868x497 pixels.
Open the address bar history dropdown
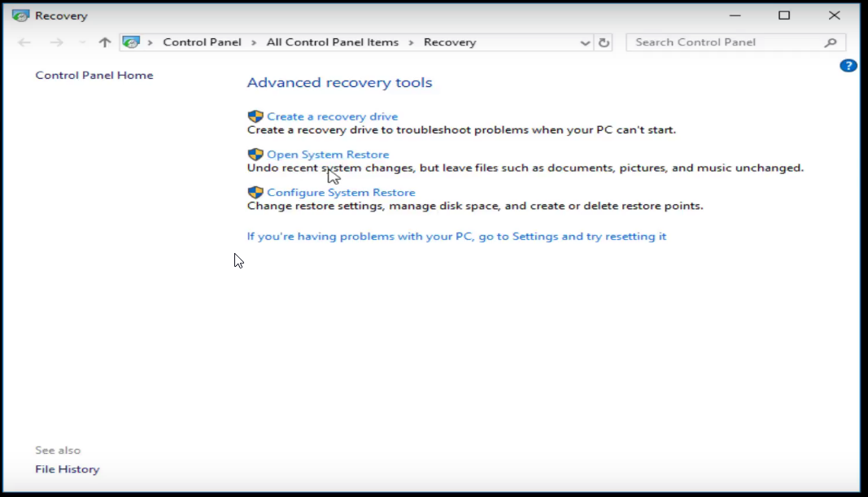585,42
